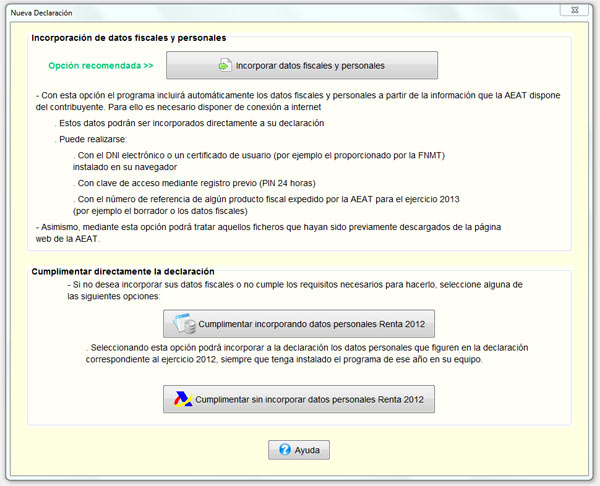This screenshot has height=486, width=600.
Task: Click the número de referencia text line
Action: pos(266,205)
